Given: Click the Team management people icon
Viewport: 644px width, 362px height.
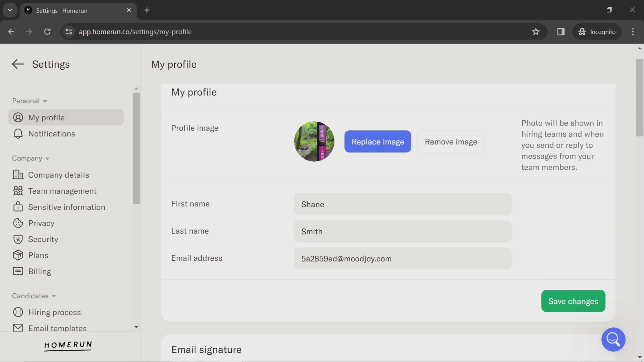Looking at the screenshot, I should (18, 191).
